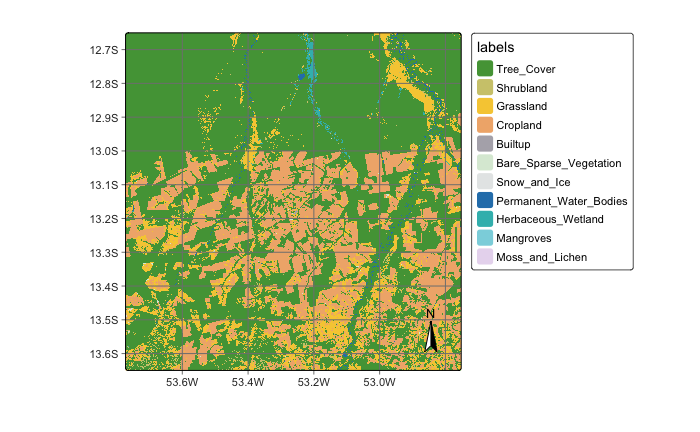Select the orange Cropland legend swatch
Image resolution: width=700 pixels, height=432 pixels.
click(x=485, y=125)
